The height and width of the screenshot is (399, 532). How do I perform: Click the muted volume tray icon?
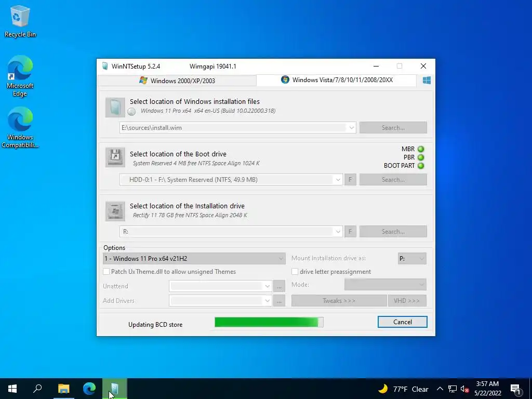coord(465,389)
